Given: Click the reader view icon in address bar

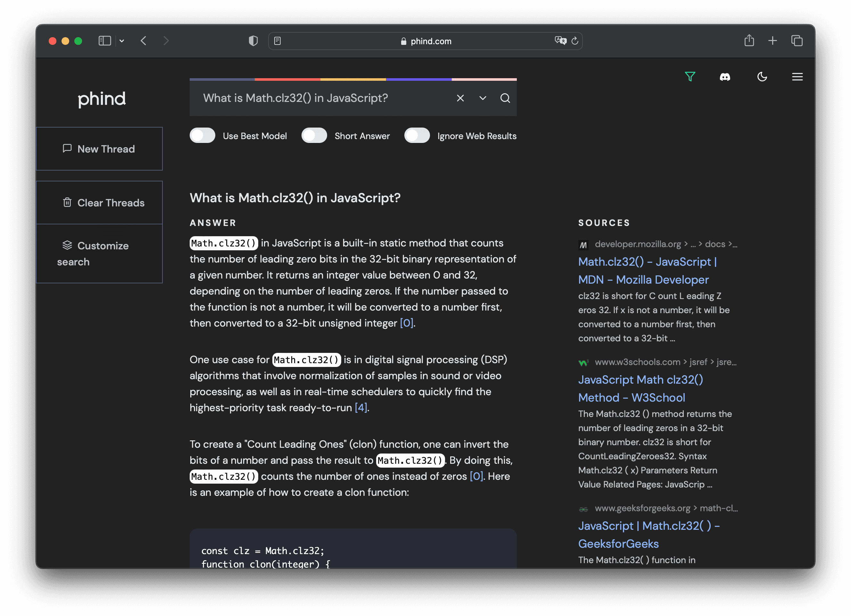Looking at the screenshot, I should [x=277, y=40].
